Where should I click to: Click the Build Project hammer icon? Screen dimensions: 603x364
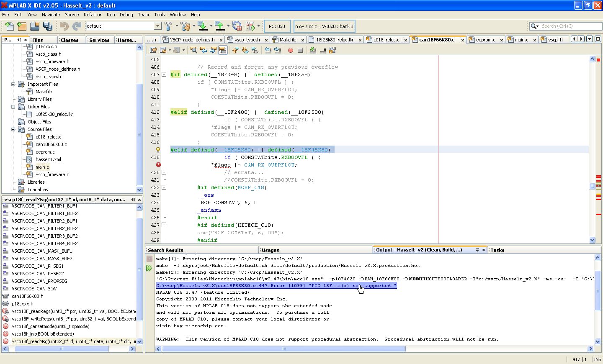[x=168, y=26]
